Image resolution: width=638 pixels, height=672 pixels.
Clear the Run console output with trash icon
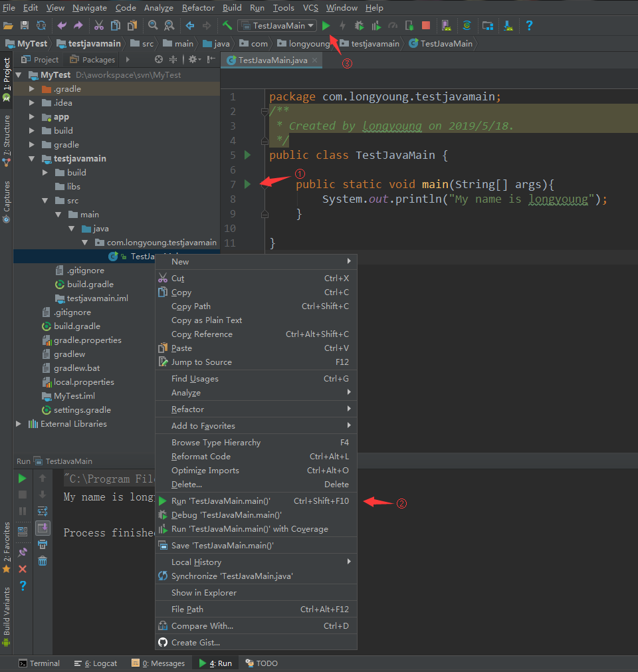(x=43, y=561)
